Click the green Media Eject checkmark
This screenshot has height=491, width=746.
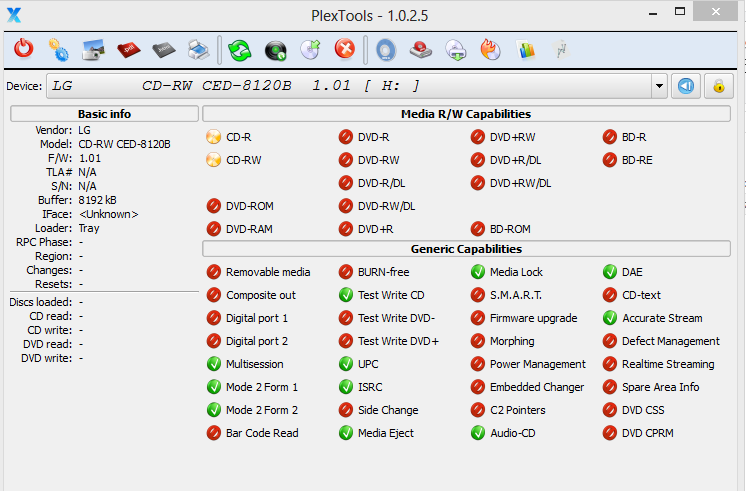tap(346, 433)
